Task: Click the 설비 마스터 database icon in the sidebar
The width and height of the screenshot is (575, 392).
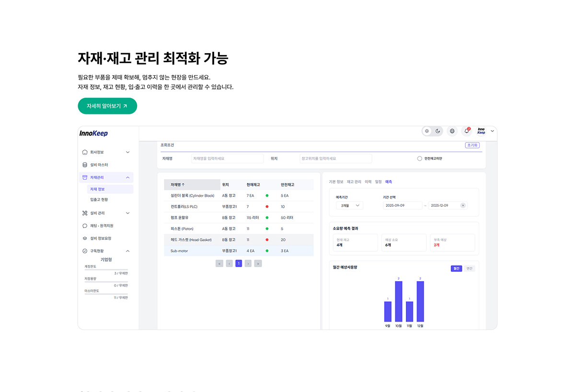Action: [85, 165]
